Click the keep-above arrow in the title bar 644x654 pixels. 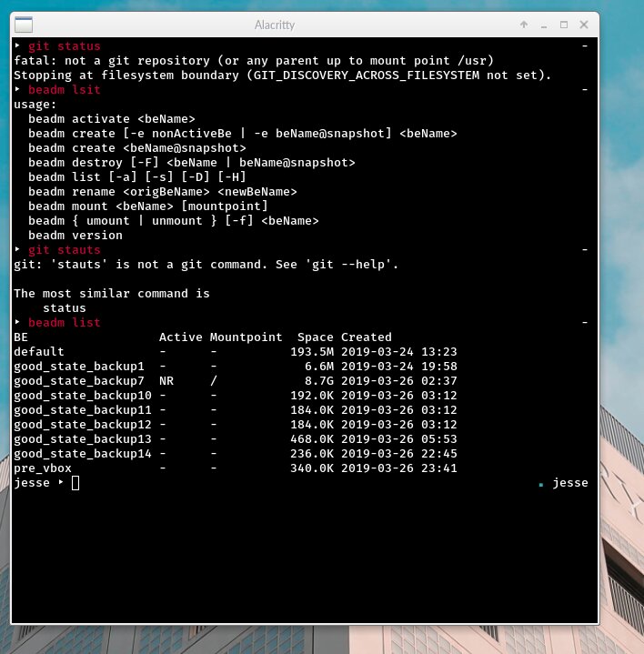[x=524, y=25]
